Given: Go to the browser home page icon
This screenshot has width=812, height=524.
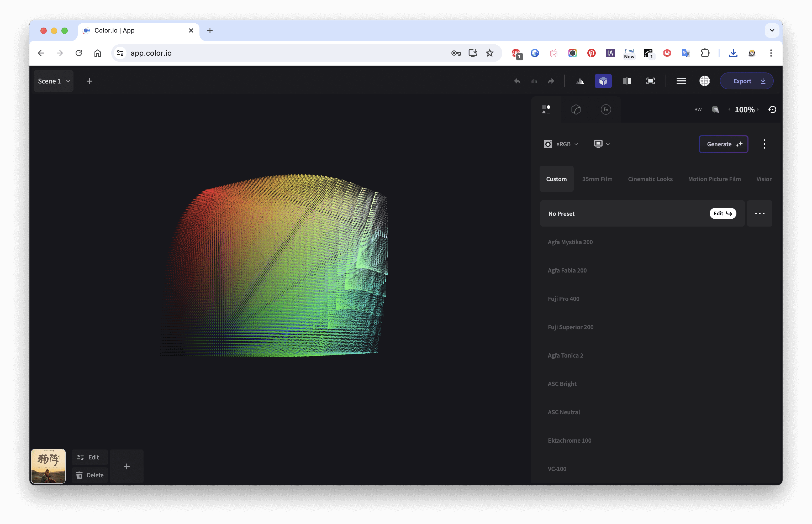Looking at the screenshot, I should tap(98, 53).
